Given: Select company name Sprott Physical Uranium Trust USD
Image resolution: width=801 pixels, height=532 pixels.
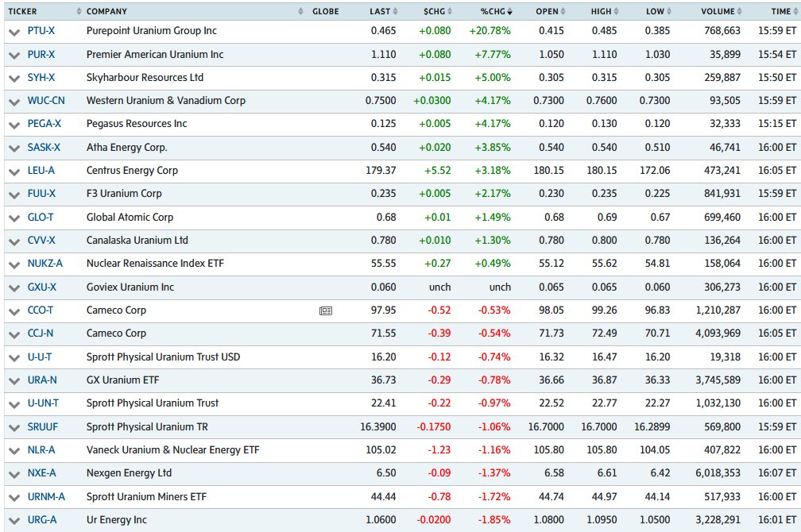Looking at the screenshot, I should click(163, 357).
